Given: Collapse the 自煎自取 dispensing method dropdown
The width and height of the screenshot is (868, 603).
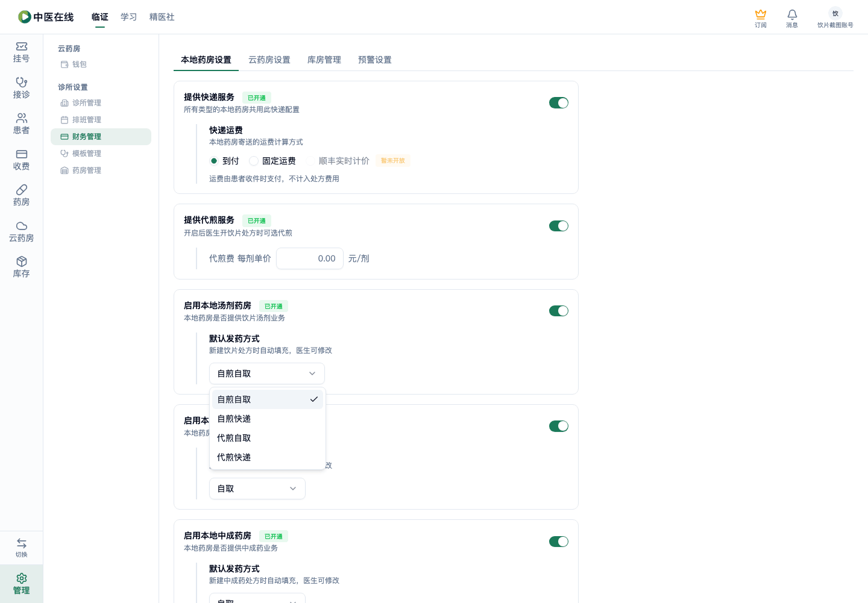Looking at the screenshot, I should tap(267, 373).
